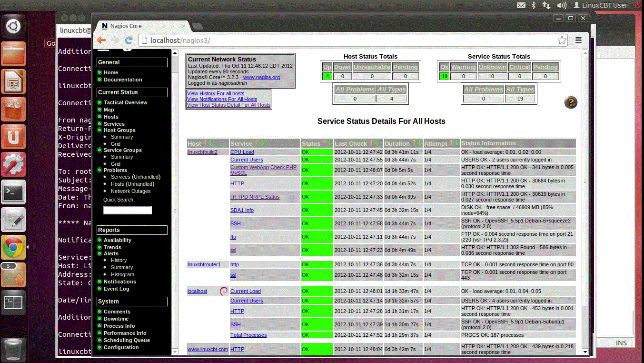Open Host Groups Summary in sidebar
The width and height of the screenshot is (644, 363).
coord(122,137)
